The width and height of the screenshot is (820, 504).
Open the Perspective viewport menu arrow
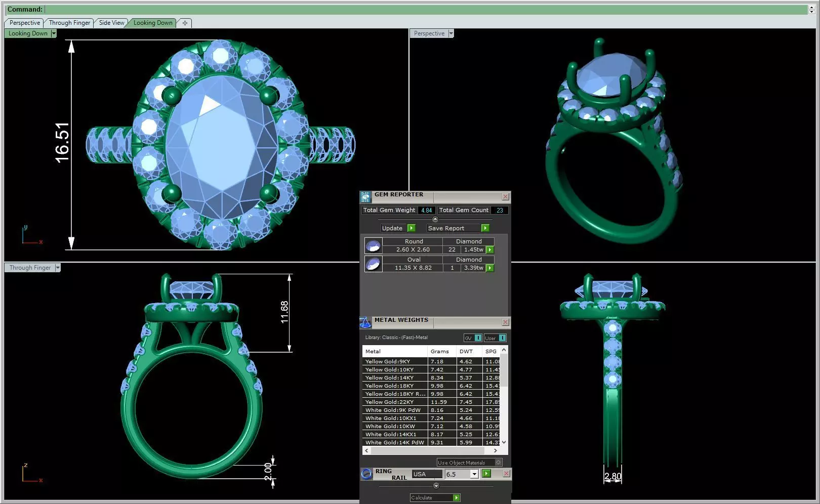[x=451, y=33]
